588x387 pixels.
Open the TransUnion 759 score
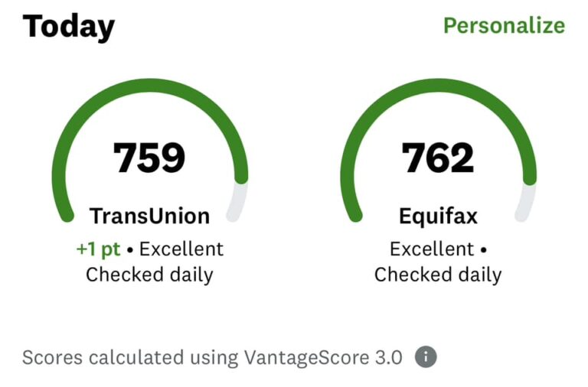click(x=149, y=158)
